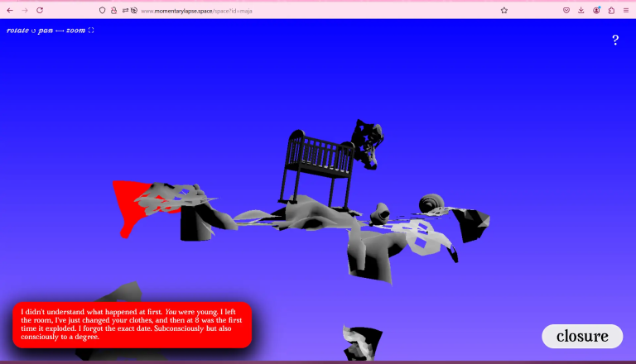Open the Firefox account icon
The height and width of the screenshot is (364, 636).
596,10
